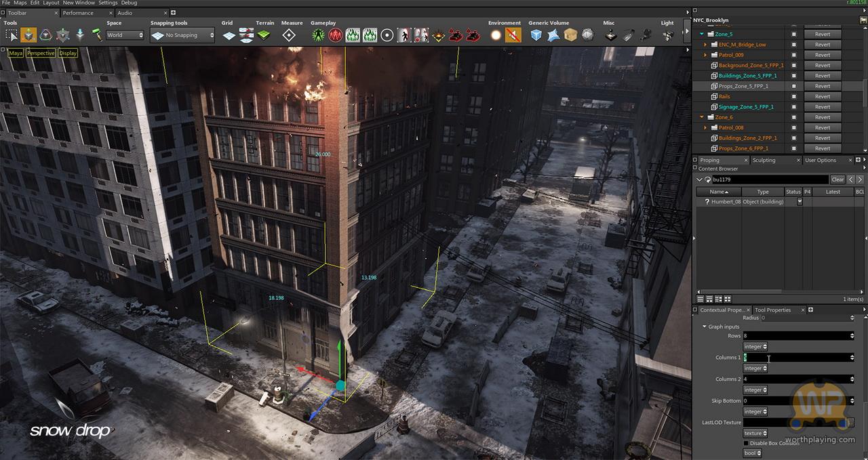Click the paint roller tool icon
The height and width of the screenshot is (460, 868).
[x=97, y=35]
